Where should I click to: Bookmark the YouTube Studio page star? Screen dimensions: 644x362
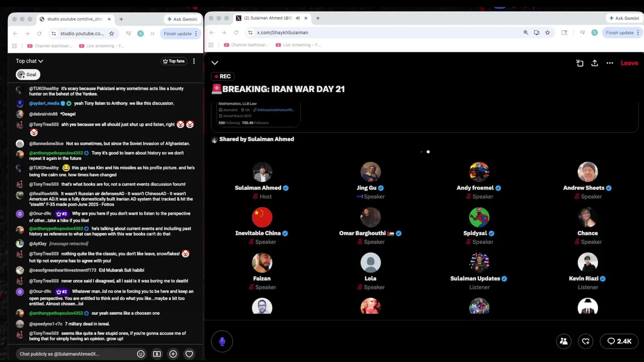(111, 34)
